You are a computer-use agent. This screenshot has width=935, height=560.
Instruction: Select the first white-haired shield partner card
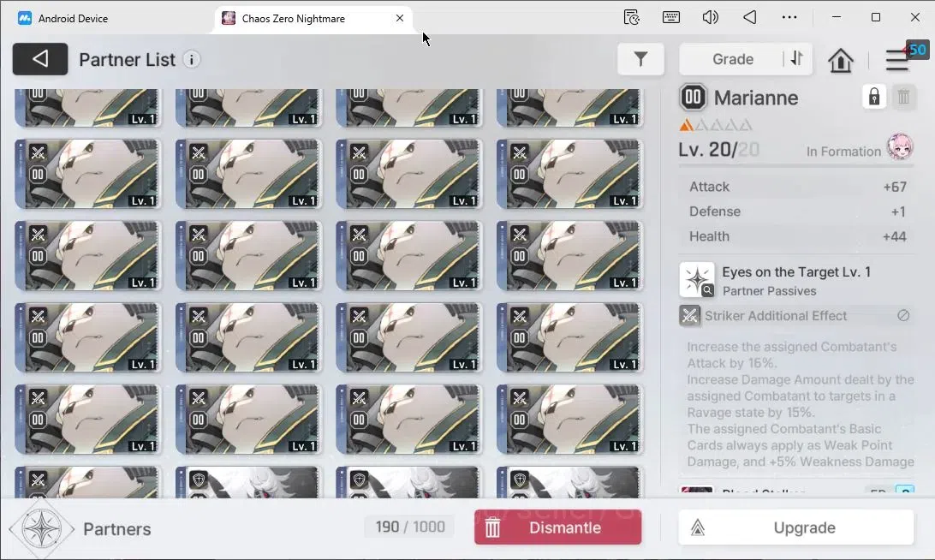248,482
